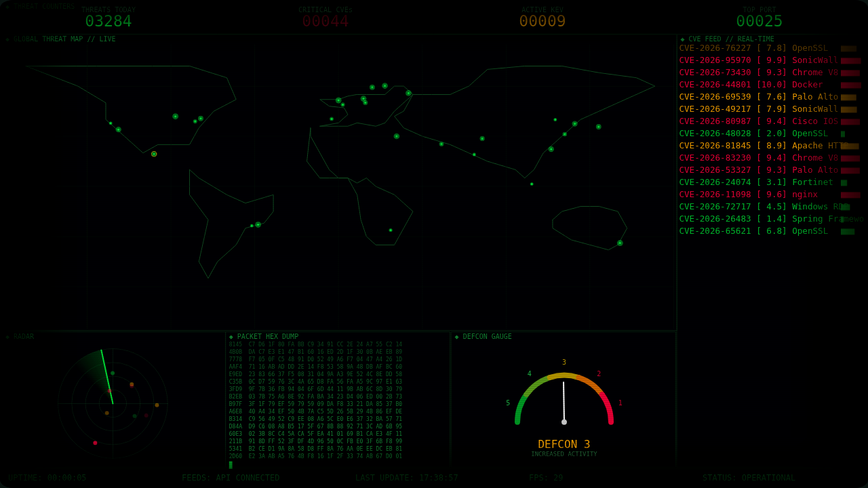
Task: Open the CVE-2026-44801 Docker entry
Action: click(771, 85)
